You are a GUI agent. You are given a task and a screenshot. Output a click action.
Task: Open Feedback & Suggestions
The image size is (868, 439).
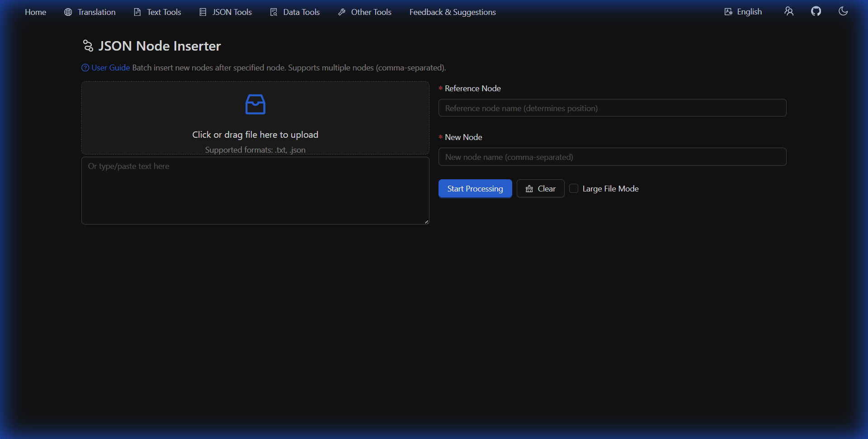[452, 12]
